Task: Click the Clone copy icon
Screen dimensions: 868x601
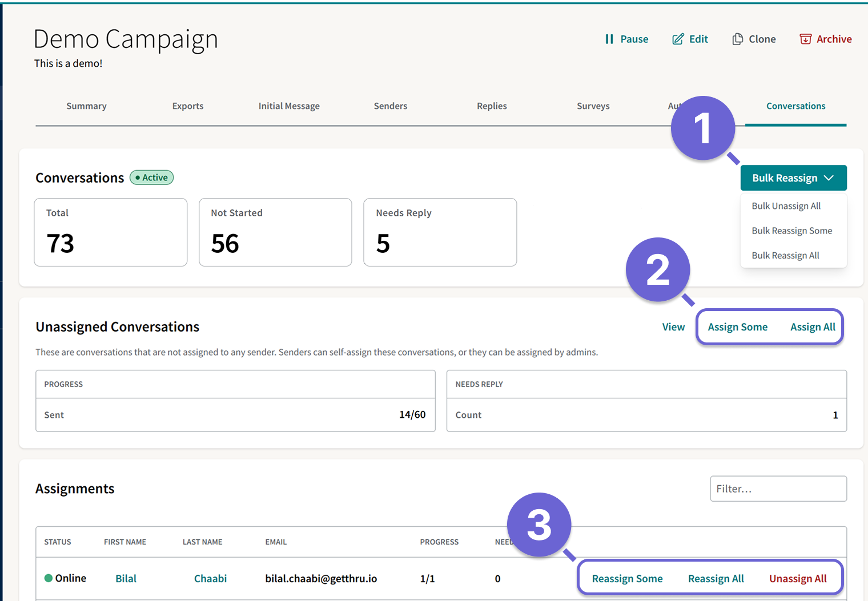Action: tap(738, 39)
